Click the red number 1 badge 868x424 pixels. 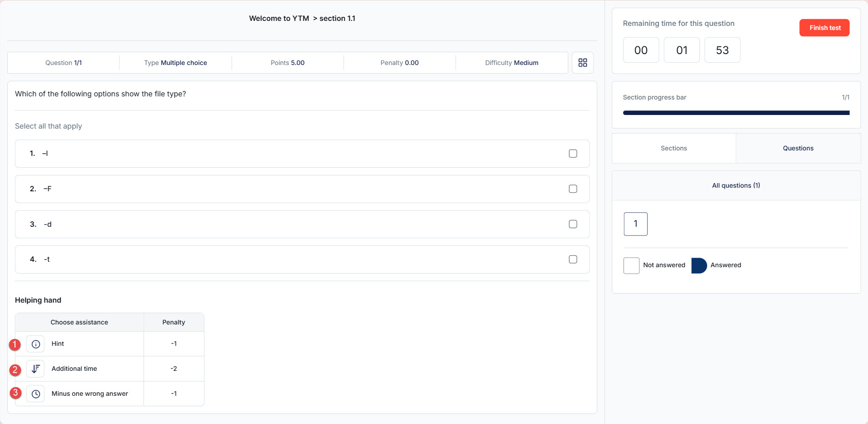(15, 344)
